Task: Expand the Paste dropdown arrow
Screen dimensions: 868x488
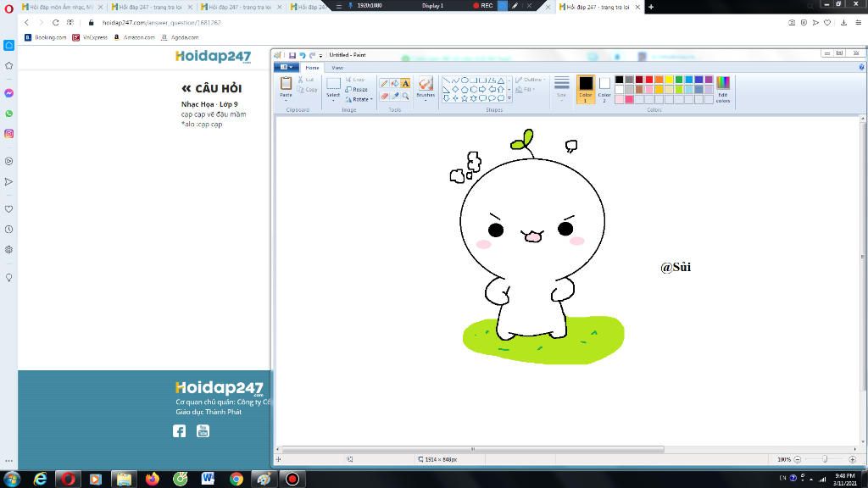Action: click(x=286, y=100)
